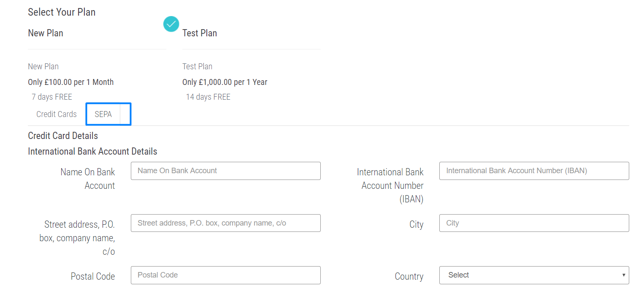Click the Postal Code input box

click(x=226, y=275)
